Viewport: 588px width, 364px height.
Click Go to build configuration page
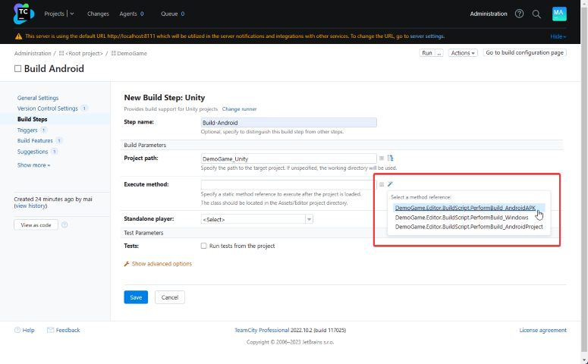(524, 53)
